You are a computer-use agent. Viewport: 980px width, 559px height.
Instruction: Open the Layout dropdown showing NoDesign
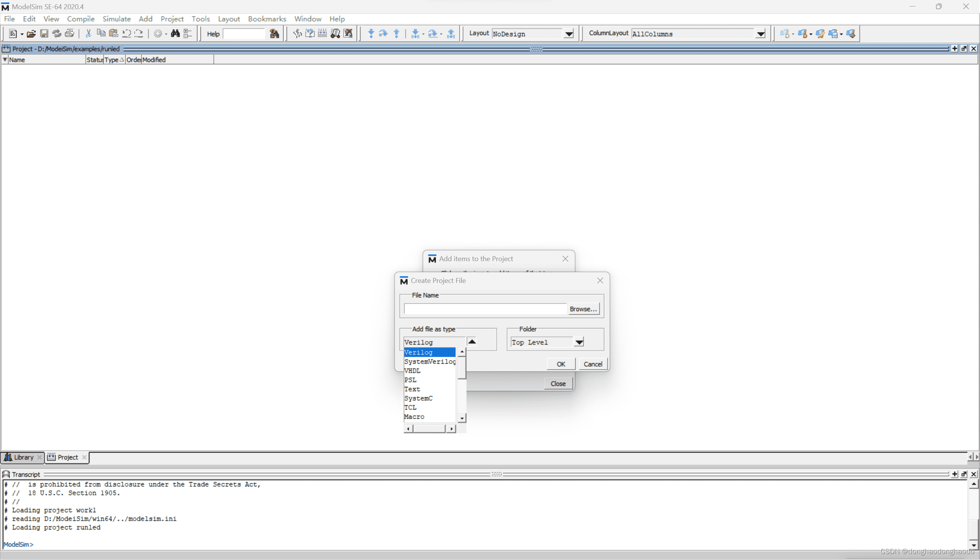click(569, 34)
